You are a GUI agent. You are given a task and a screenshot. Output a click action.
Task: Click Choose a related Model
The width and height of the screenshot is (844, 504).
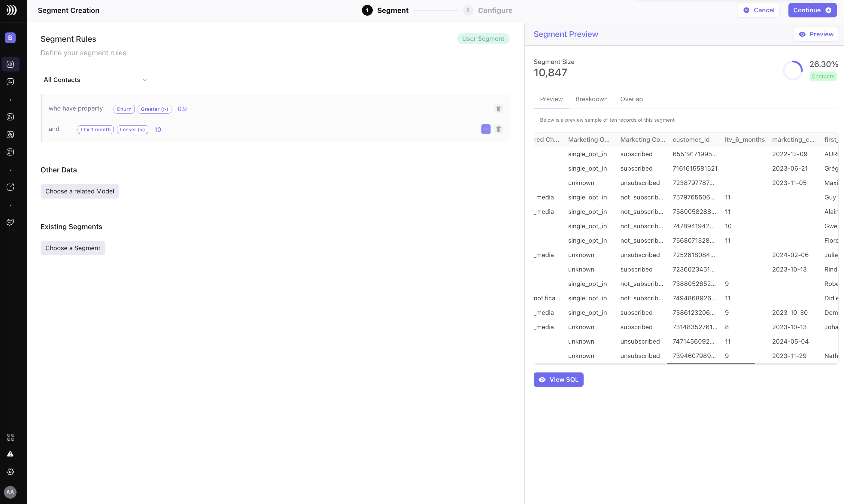point(80,191)
